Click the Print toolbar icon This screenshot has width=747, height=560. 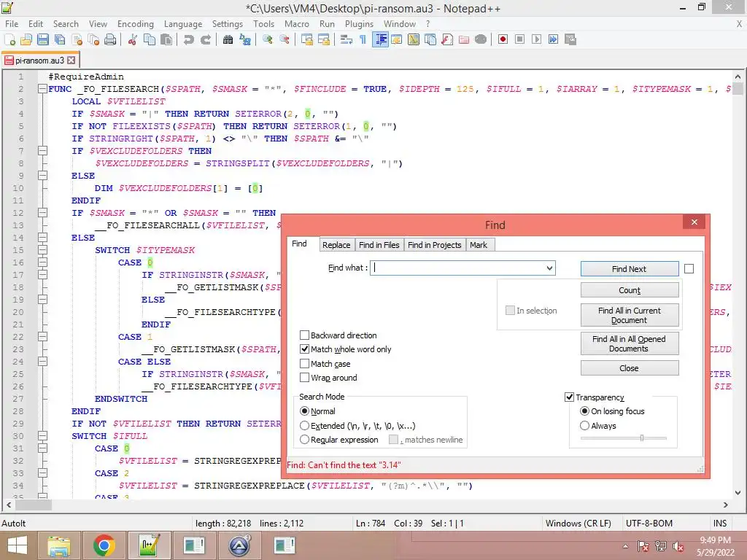point(110,39)
